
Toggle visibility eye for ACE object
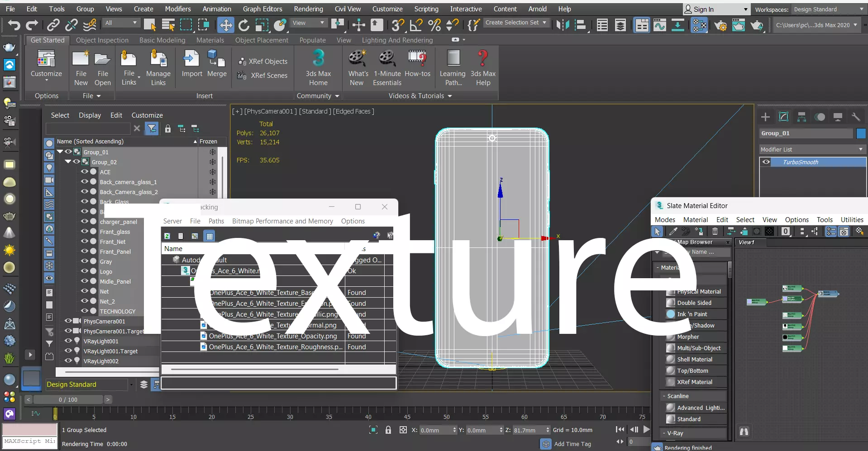(x=85, y=172)
